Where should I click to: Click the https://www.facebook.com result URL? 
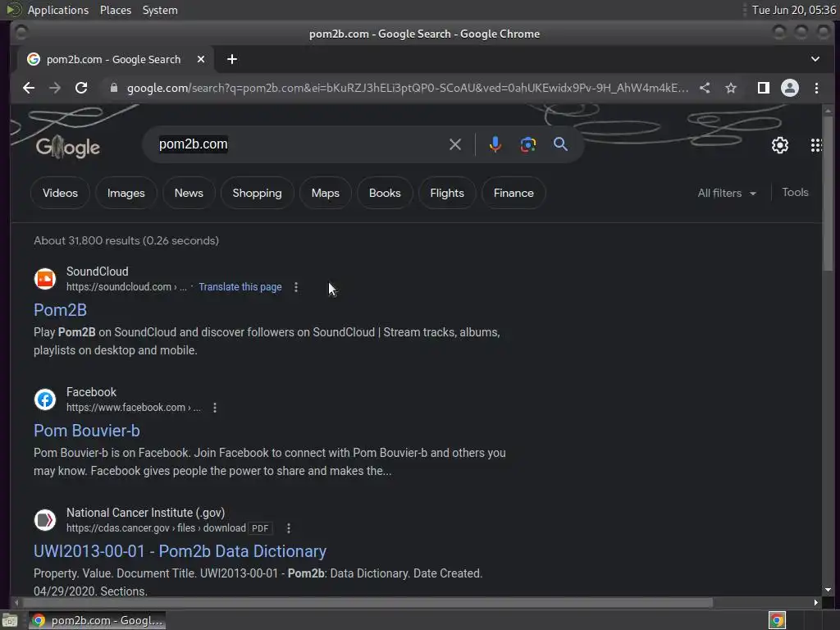(134, 407)
